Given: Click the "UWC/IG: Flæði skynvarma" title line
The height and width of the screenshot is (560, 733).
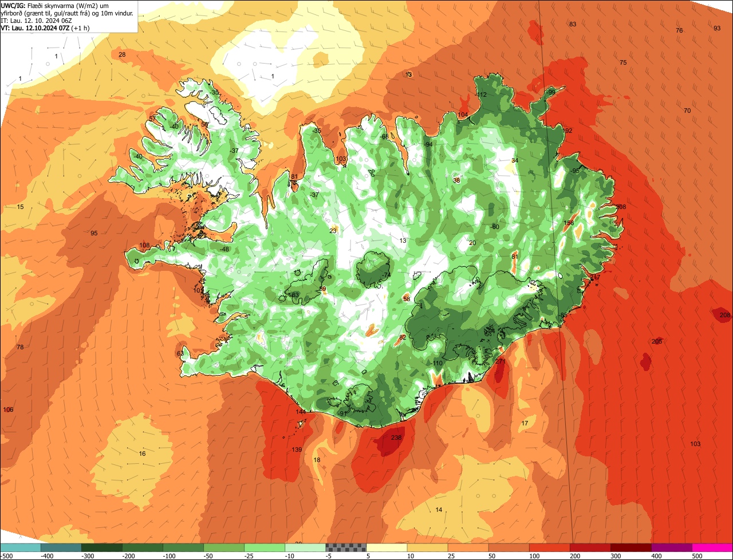Looking at the screenshot, I should pos(55,5).
